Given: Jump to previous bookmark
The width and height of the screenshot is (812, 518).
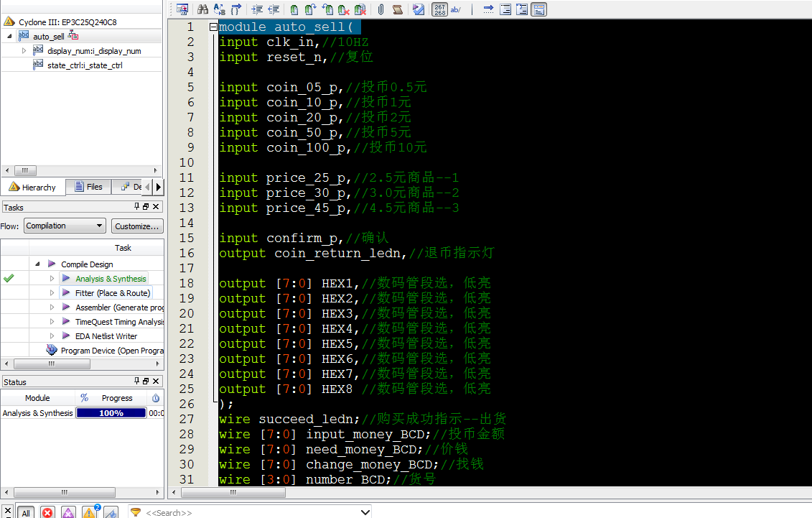Looking at the screenshot, I should click(327, 9).
